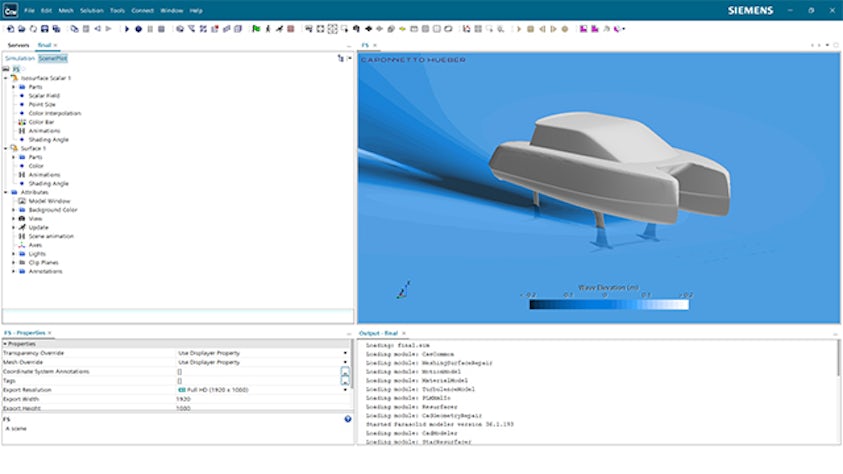Click the tan record circle icon
The height and width of the screenshot is (474, 843).
pyautogui.click(x=565, y=29)
